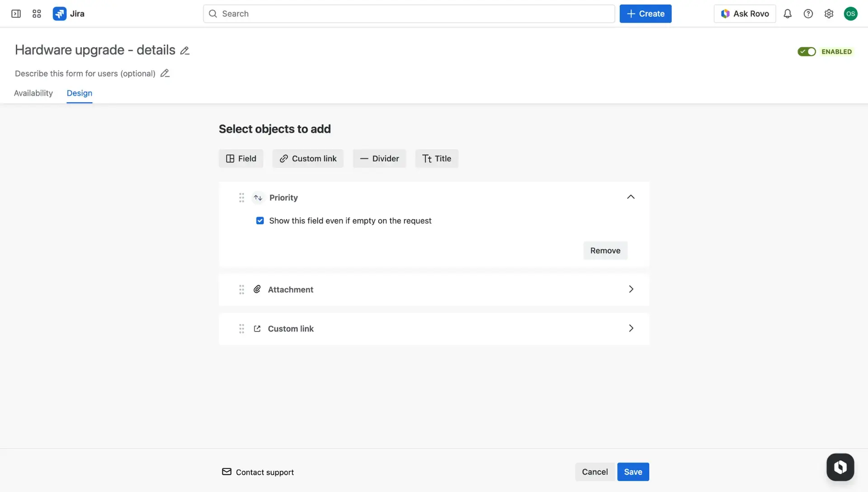Screen dimensions: 868x492
Task: Collapse the sidebar using the panel icon
Action: click(x=16, y=14)
